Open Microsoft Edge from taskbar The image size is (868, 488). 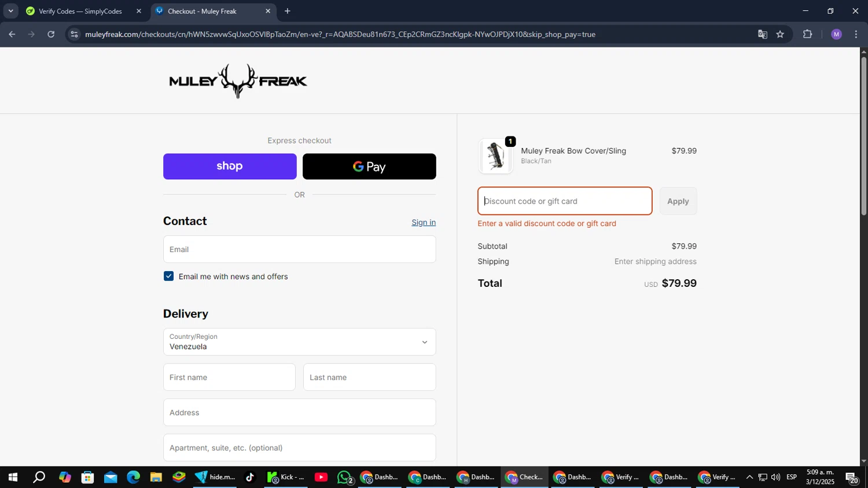(x=134, y=478)
